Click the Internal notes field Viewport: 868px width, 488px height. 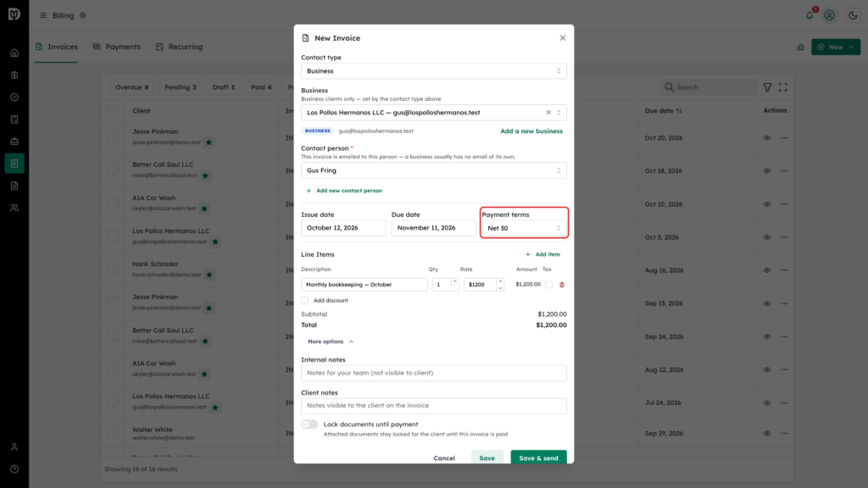pos(433,373)
